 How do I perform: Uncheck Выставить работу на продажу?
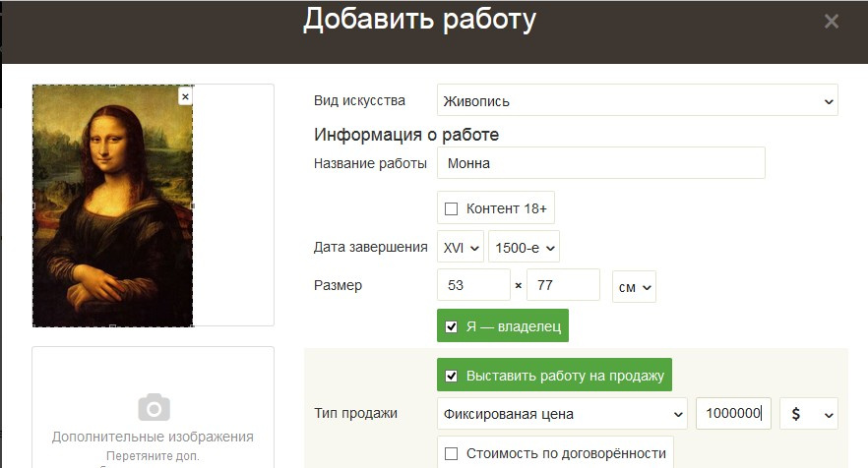452,375
